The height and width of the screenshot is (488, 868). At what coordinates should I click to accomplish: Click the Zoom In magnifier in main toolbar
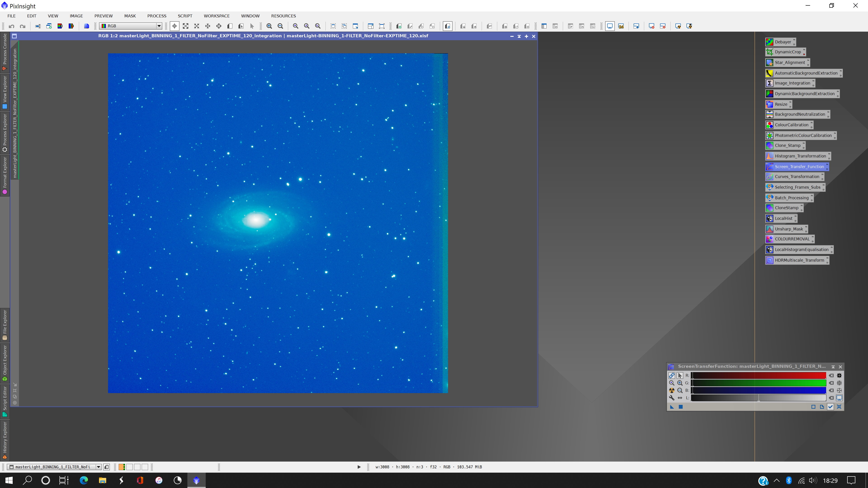pos(269,26)
